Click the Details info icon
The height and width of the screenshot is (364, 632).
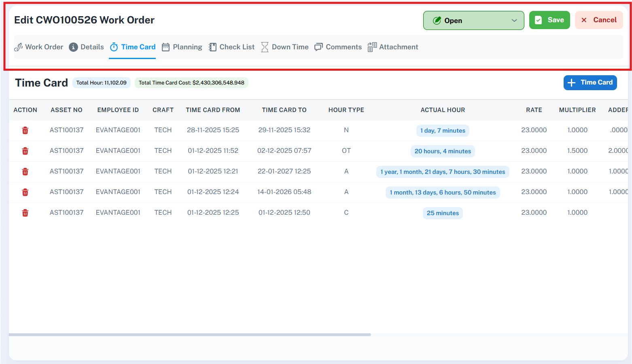click(73, 47)
